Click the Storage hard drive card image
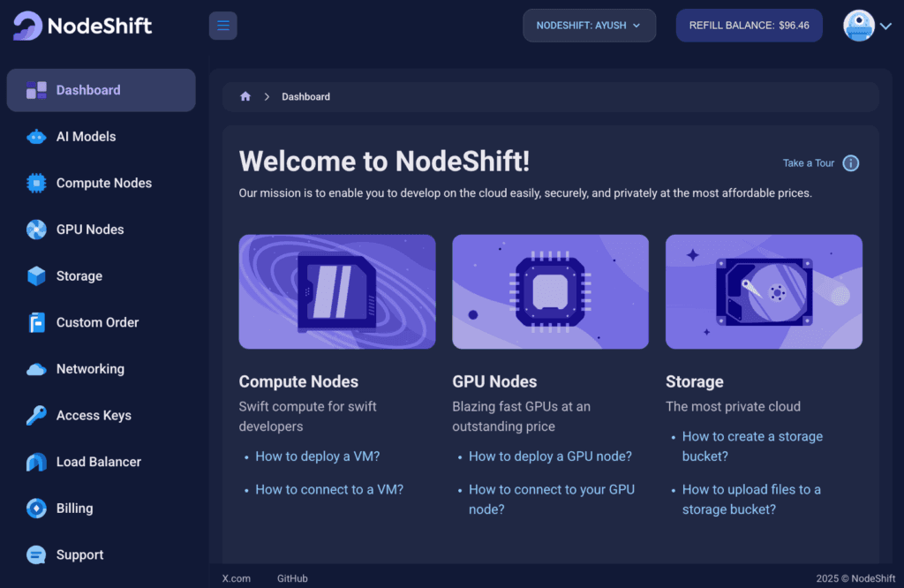Image resolution: width=904 pixels, height=588 pixels. 764,291
